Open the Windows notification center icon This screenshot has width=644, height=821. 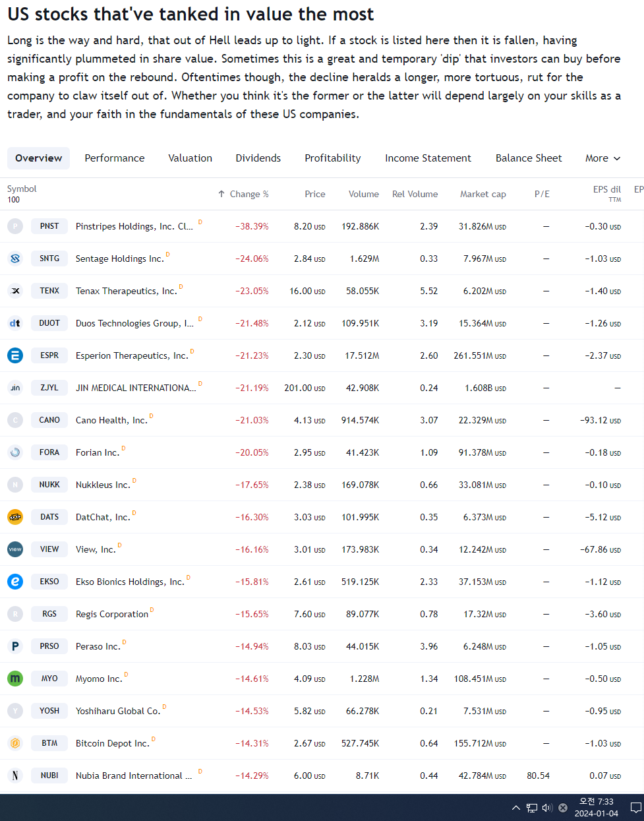636,808
